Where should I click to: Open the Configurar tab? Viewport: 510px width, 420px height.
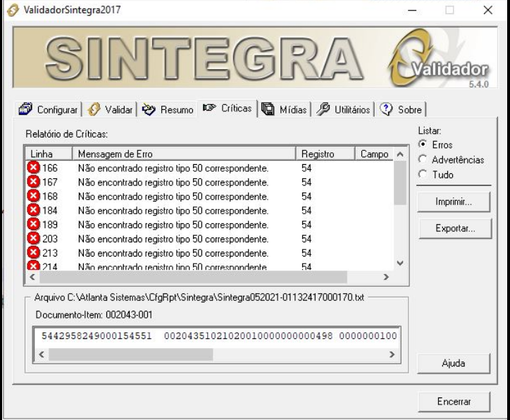48,109
